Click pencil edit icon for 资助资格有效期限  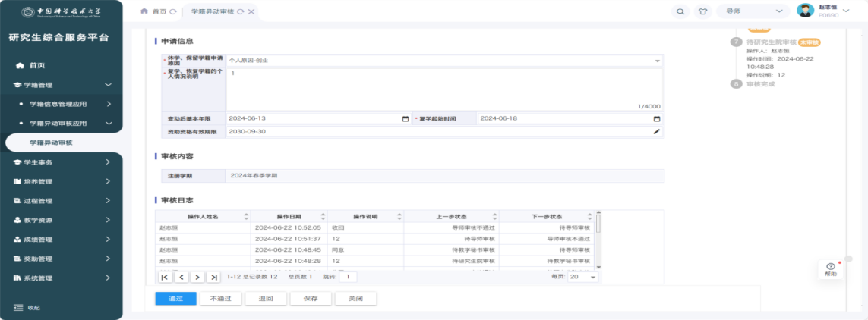657,132
